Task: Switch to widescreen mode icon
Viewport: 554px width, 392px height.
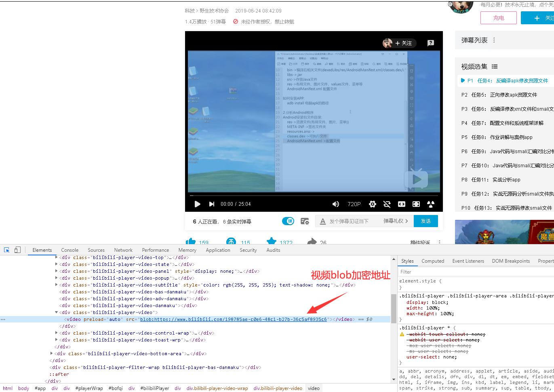Action: 402,204
